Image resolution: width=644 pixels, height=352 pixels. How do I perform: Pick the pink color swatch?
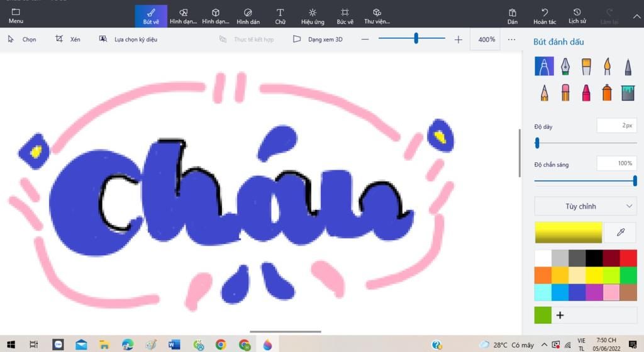[x=611, y=292]
